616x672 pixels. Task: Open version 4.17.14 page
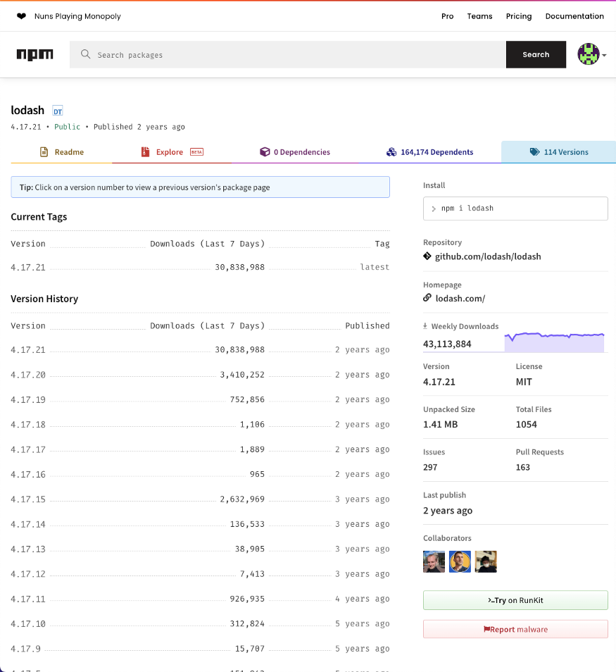28,523
